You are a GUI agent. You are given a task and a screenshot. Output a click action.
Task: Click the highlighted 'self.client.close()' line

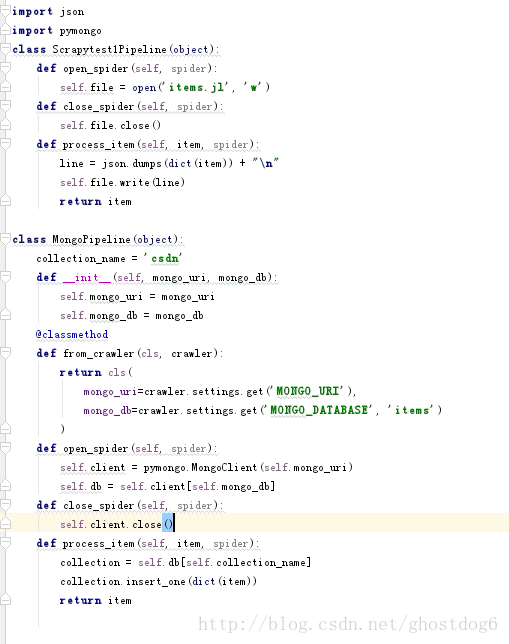point(117,524)
